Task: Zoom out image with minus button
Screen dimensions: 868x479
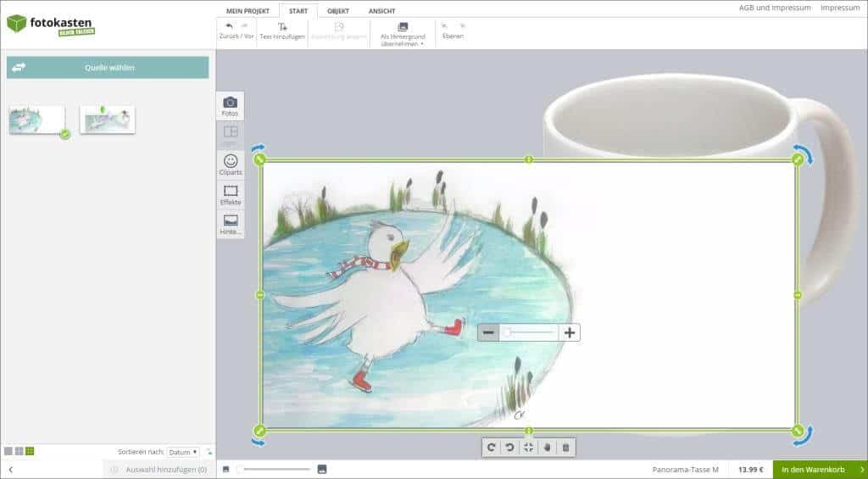Action: [488, 333]
